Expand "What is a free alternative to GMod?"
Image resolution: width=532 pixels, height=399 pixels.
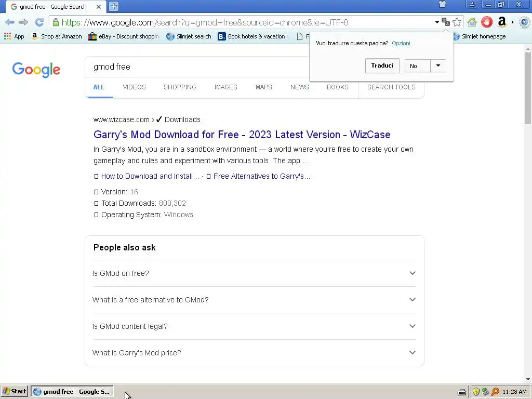tap(254, 300)
